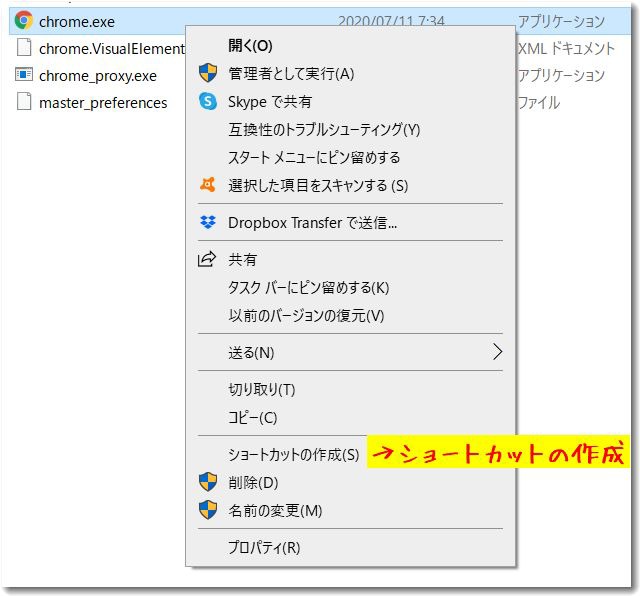Click アプリケーション type in chrome.exe row
Image resolution: width=640 pixels, height=596 pixels.
pyautogui.click(x=561, y=21)
